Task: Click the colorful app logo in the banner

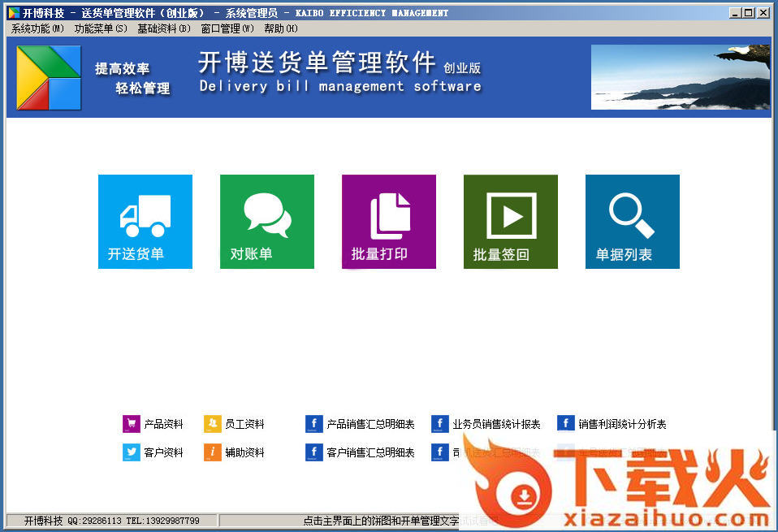Action: (x=49, y=77)
